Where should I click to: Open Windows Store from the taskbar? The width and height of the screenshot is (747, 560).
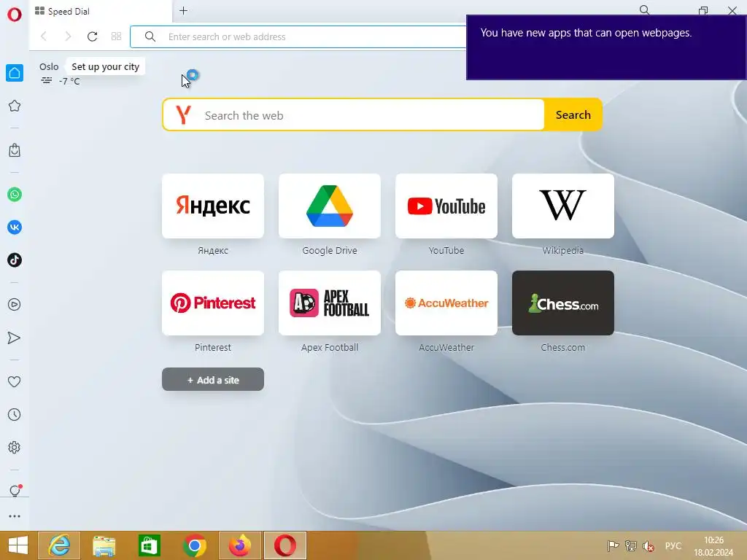tap(149, 545)
